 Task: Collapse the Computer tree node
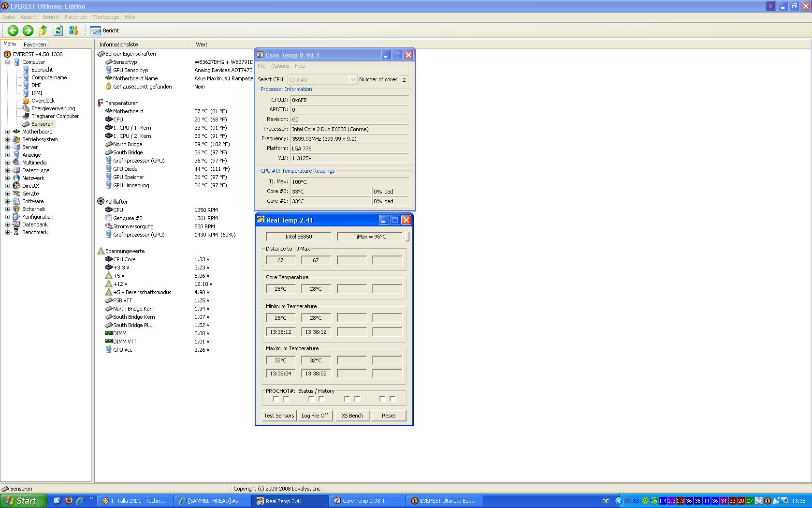pyautogui.click(x=7, y=62)
